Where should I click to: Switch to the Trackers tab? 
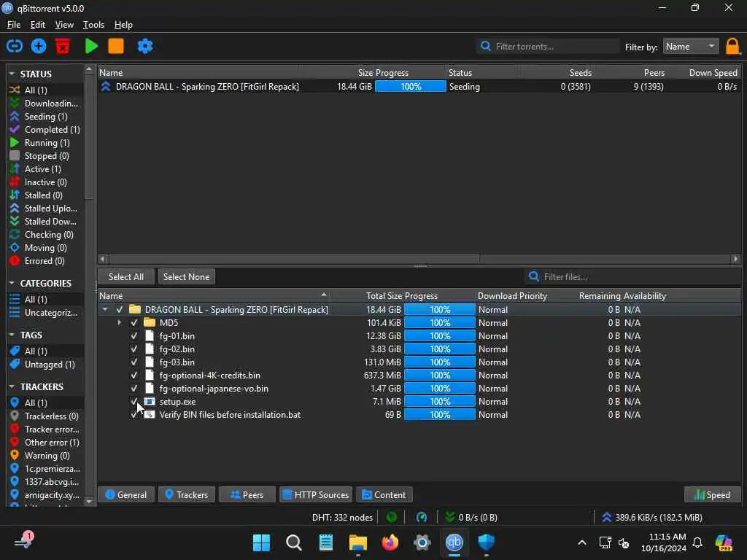(186, 495)
